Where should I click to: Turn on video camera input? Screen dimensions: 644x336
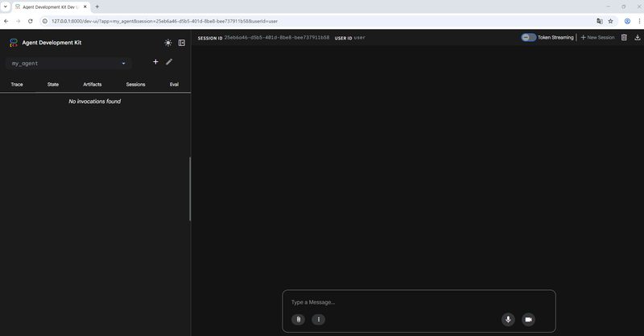point(529,320)
